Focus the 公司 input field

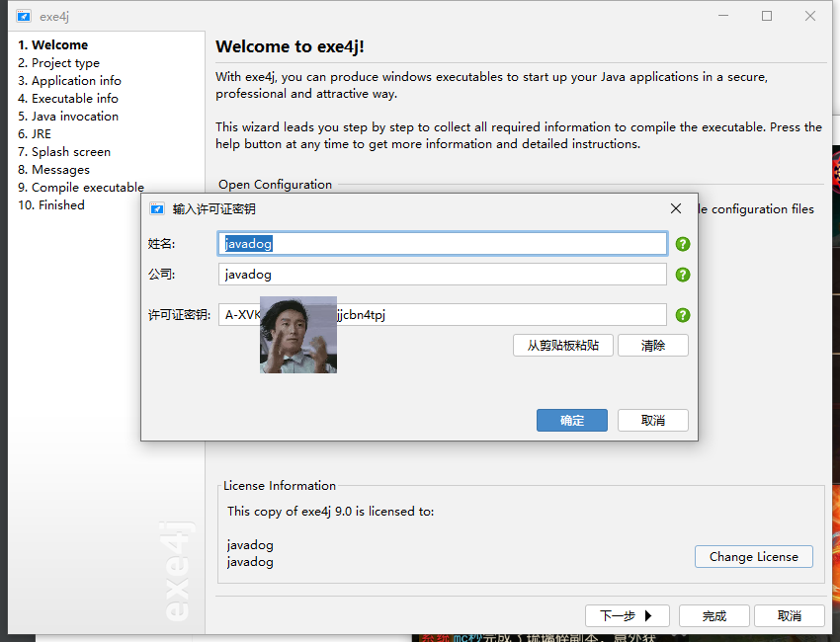443,275
